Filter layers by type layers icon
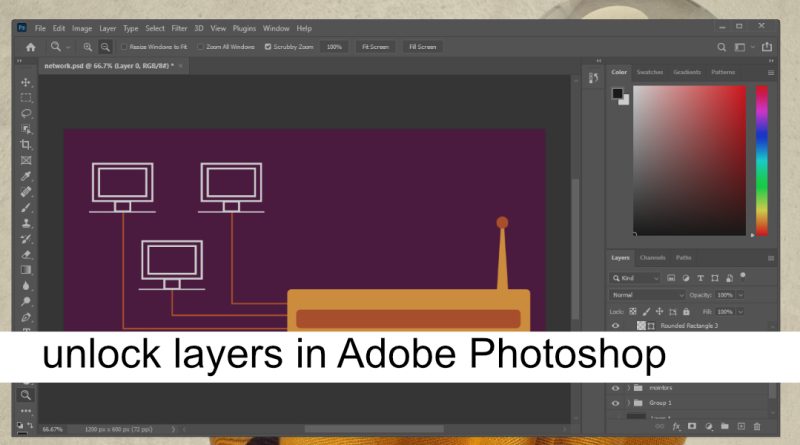 [701, 278]
